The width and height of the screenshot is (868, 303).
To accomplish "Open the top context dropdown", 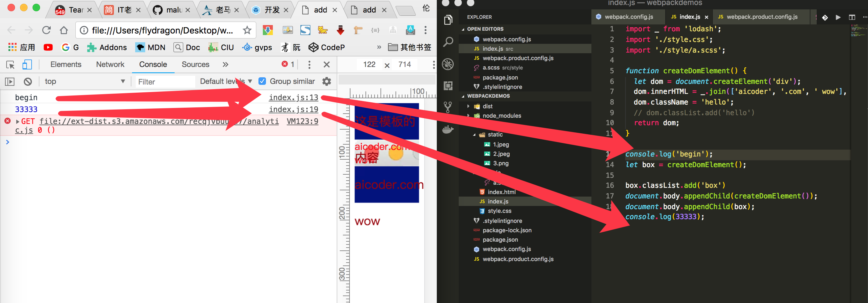I will pyautogui.click(x=85, y=81).
